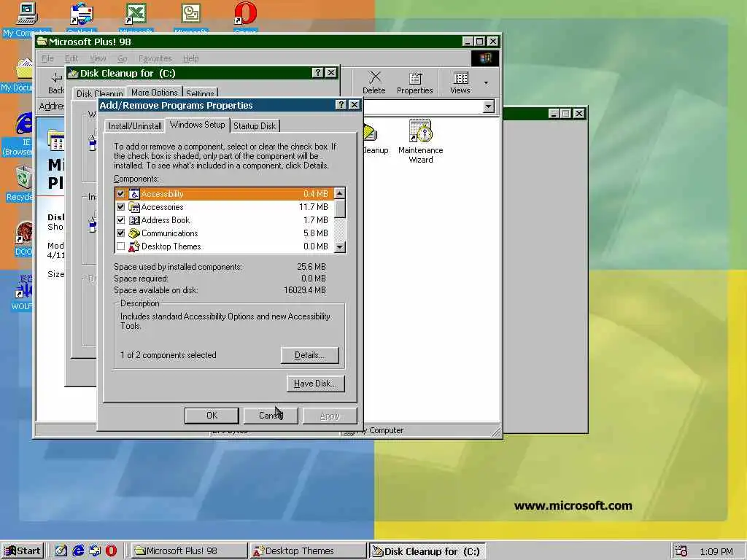Open the View menu in Microsoft Plus! 98
This screenshot has width=747, height=560.
[98, 58]
